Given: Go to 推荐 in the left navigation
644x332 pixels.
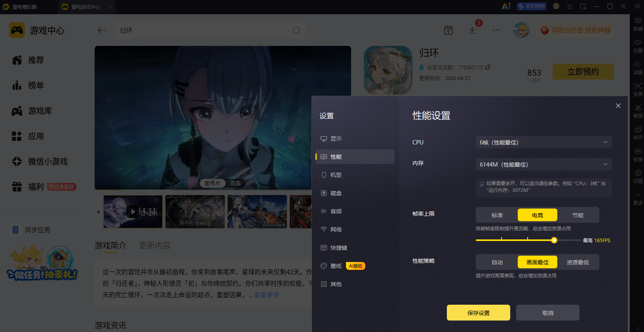Looking at the screenshot, I should (x=28, y=60).
